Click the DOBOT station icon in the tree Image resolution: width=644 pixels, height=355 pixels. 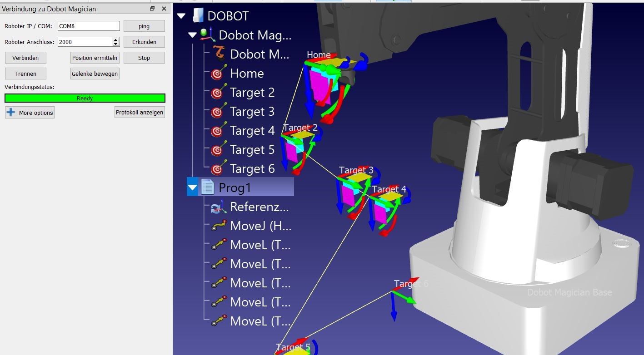click(198, 16)
